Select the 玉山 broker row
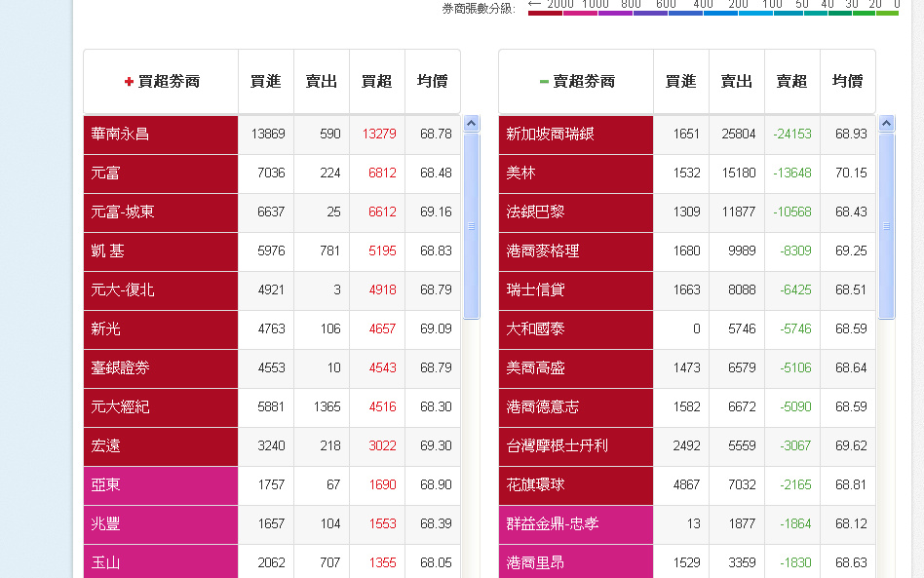This screenshot has width=924, height=578. coord(272,561)
